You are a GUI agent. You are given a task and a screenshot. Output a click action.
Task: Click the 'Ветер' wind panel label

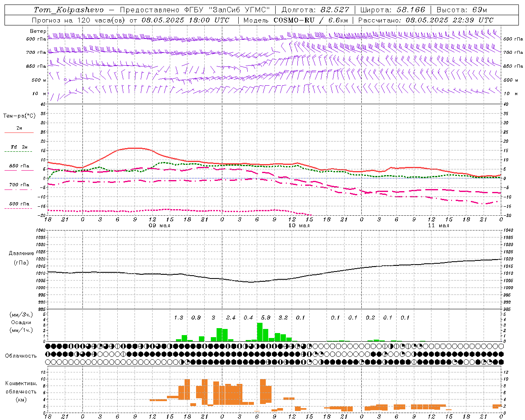pyautogui.click(x=38, y=31)
